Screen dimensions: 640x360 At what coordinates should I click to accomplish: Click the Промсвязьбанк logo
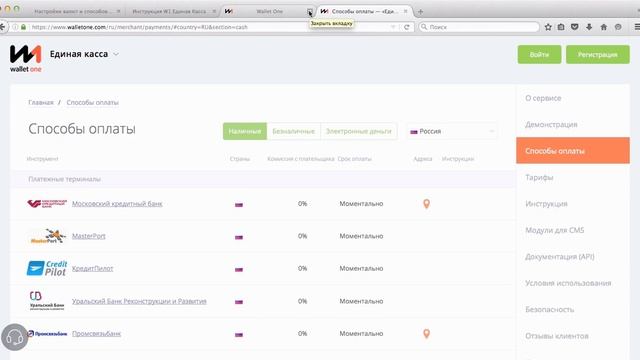tap(47, 334)
